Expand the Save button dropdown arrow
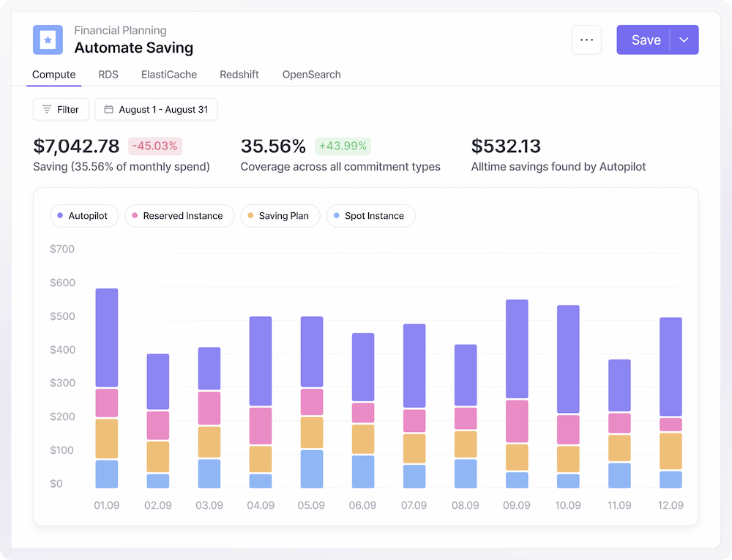This screenshot has height=560, width=732. 684,40
